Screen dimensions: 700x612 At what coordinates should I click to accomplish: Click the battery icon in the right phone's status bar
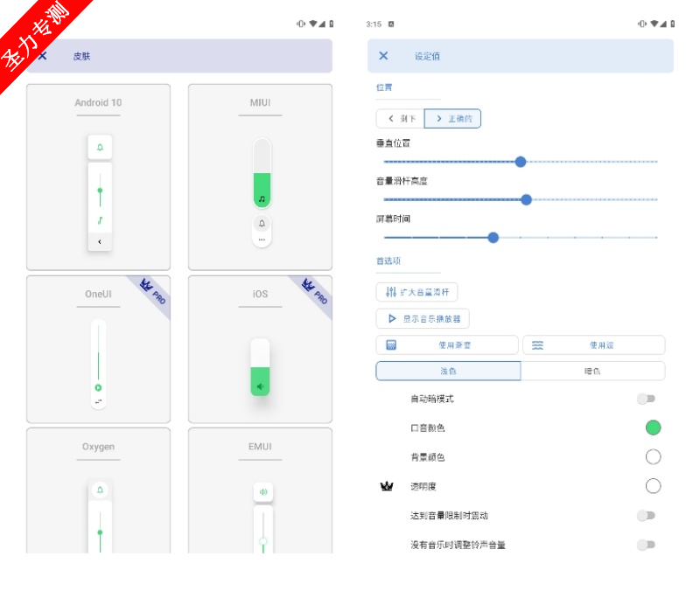coord(672,24)
